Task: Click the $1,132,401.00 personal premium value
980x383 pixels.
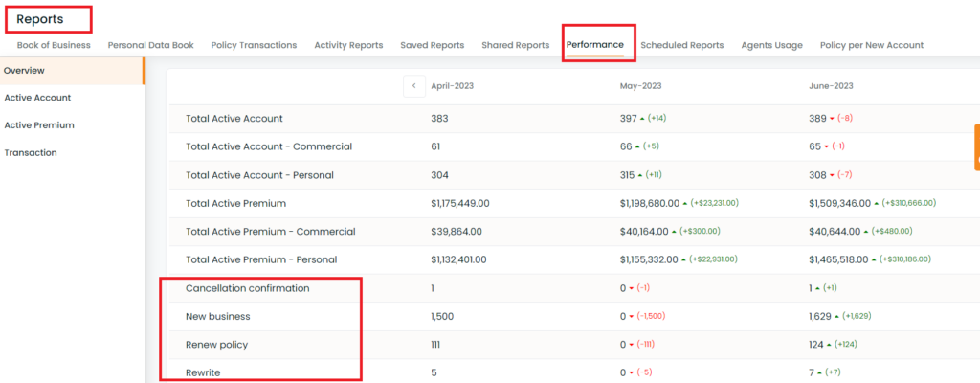Action: point(458,259)
